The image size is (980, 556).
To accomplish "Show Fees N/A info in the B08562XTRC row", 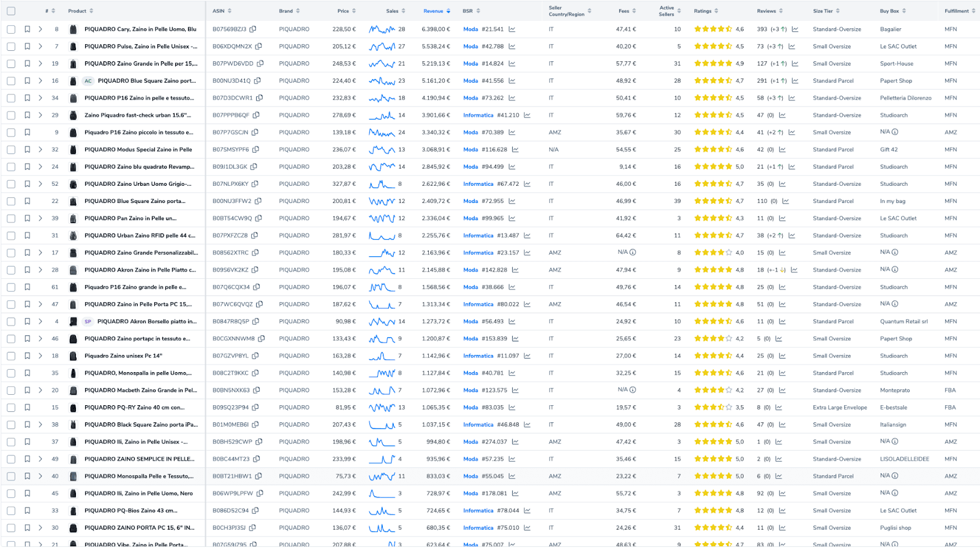I will [633, 252].
